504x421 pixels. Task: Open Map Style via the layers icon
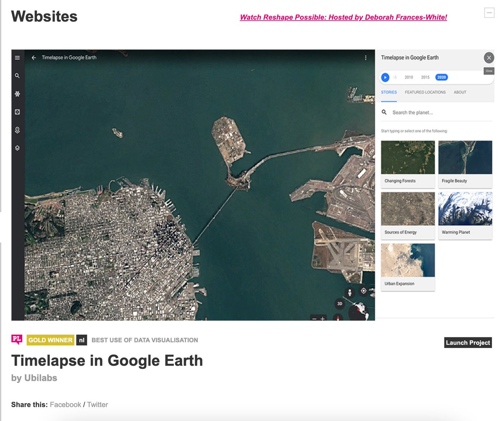tap(17, 148)
